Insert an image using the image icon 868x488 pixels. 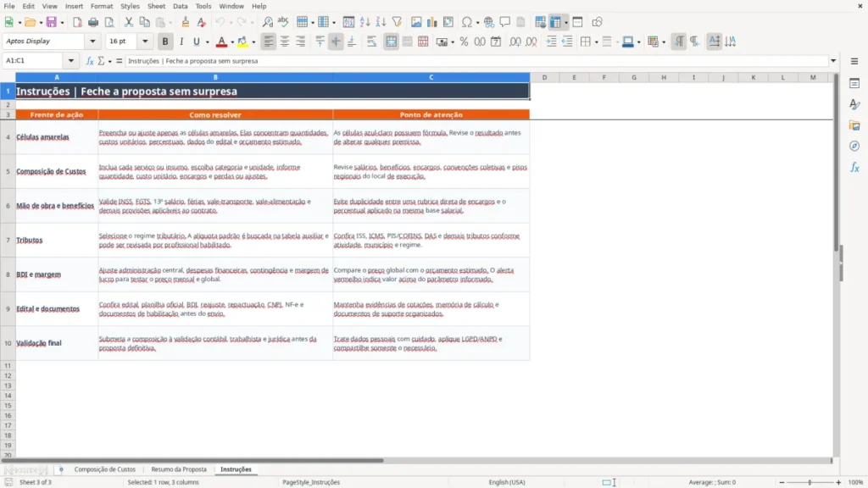coord(416,22)
